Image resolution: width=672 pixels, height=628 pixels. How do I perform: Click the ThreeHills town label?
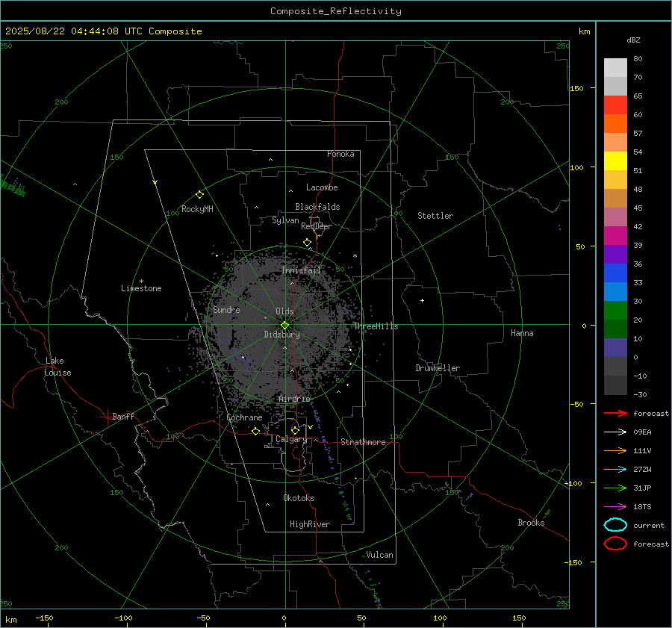coord(376,326)
